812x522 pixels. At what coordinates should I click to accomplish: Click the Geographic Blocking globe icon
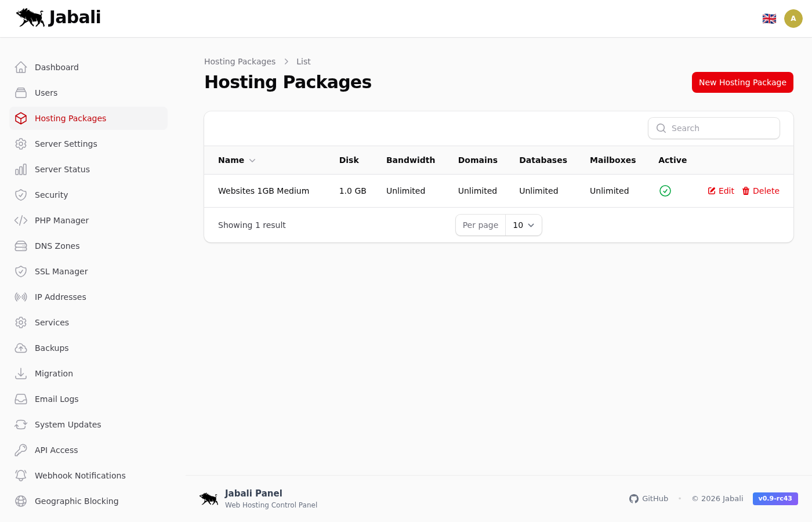(21, 501)
